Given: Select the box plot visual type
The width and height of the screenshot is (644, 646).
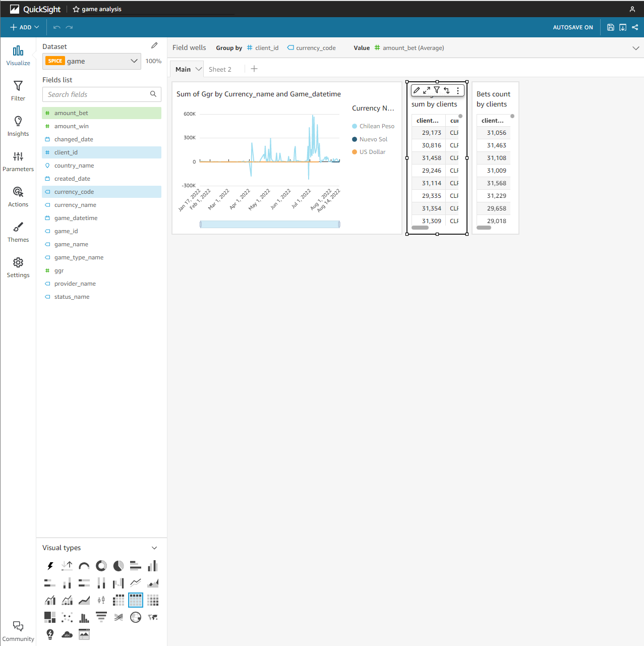Looking at the screenshot, I should click(x=101, y=600).
